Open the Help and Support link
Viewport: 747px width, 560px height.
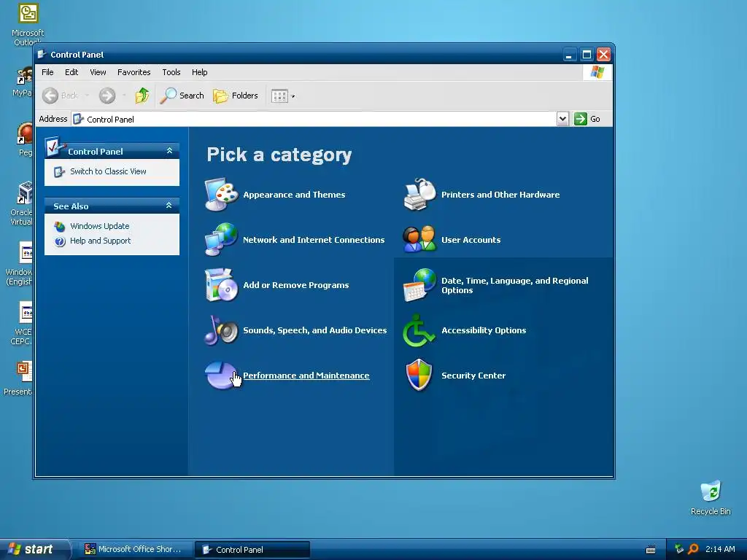point(100,241)
